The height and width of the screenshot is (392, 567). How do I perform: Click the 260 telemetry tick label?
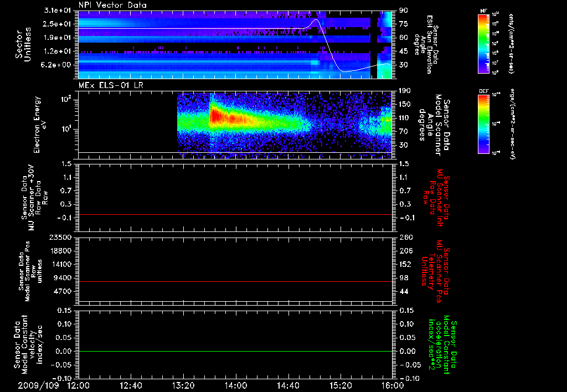[x=405, y=238]
